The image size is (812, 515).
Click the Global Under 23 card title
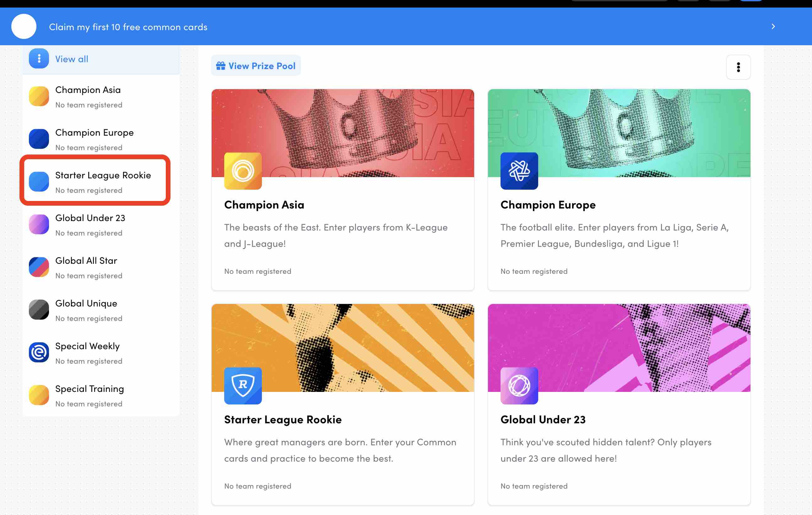click(543, 420)
